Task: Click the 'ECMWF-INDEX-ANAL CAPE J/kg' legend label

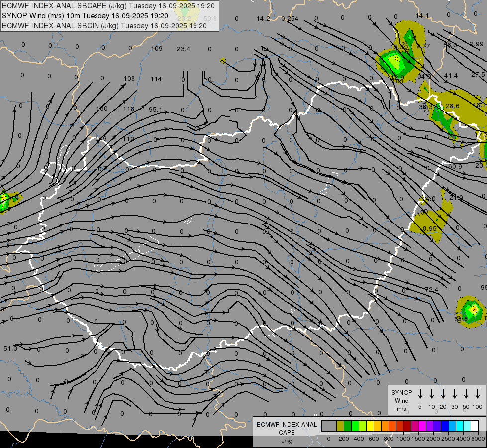Action: pos(287,432)
